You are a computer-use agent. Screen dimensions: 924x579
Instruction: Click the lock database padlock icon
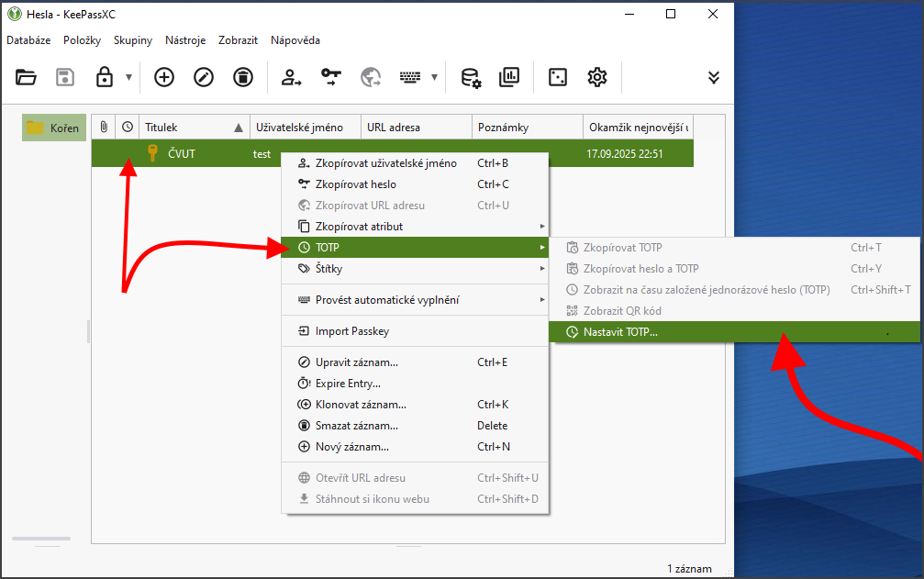(x=105, y=77)
